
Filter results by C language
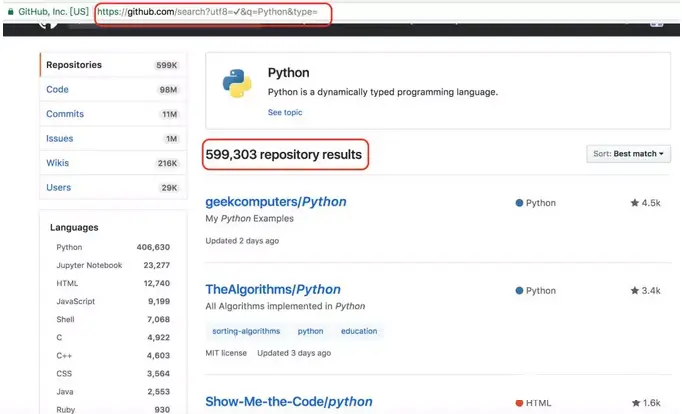[113, 337]
